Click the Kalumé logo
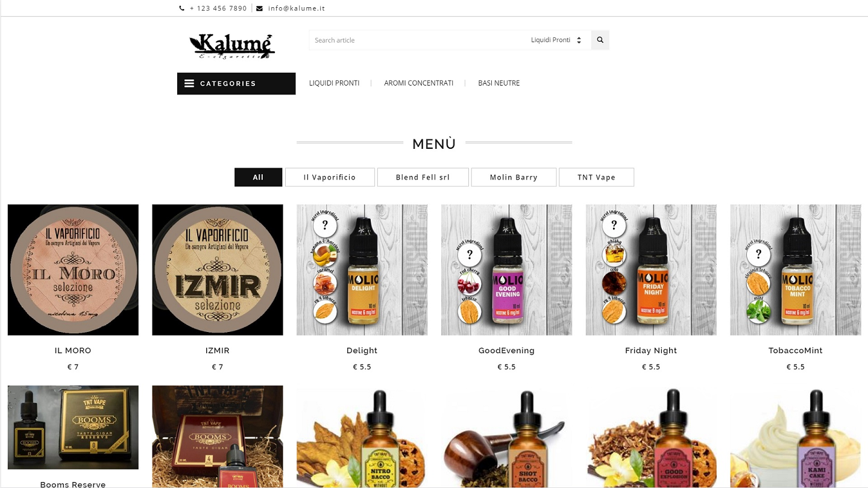The width and height of the screenshot is (868, 488). (232, 45)
